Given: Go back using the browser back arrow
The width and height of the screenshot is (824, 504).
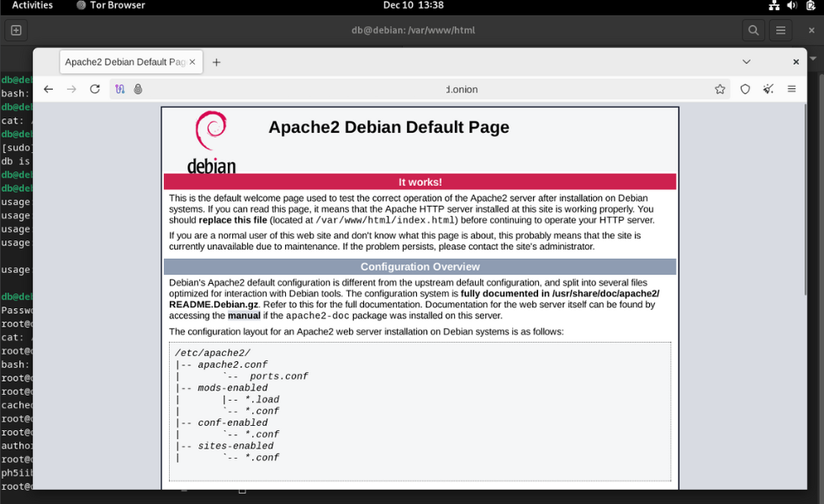Looking at the screenshot, I should [49, 89].
